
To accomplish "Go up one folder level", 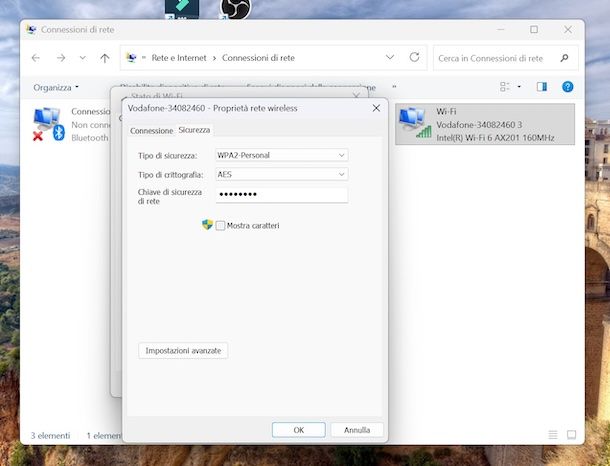I will pyautogui.click(x=104, y=58).
